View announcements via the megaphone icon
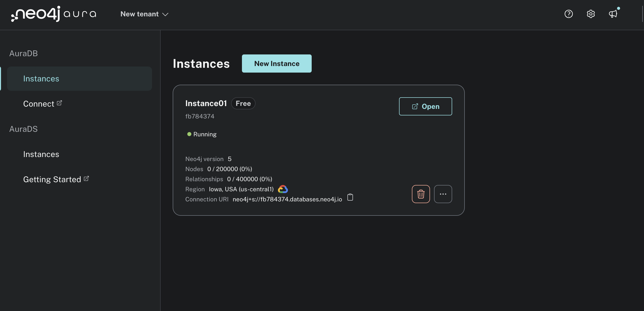The width and height of the screenshot is (644, 311). [x=613, y=14]
